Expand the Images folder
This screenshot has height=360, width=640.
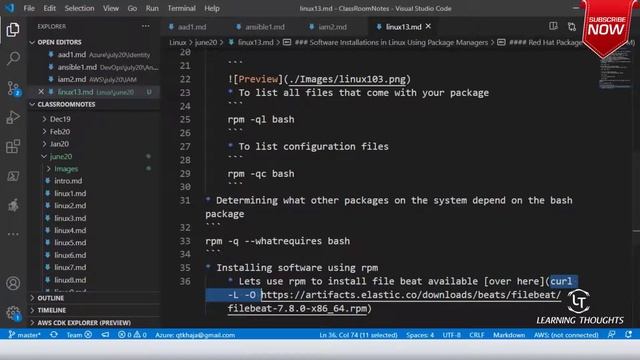(x=66, y=169)
